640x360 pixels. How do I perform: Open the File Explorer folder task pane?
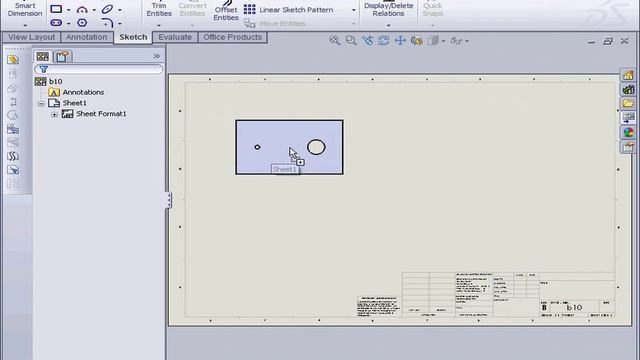[628, 104]
